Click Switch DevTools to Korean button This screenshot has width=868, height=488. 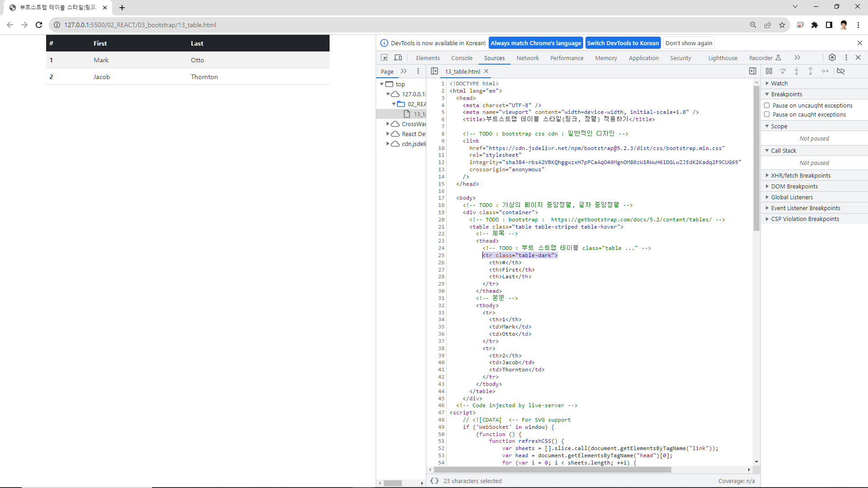(623, 43)
